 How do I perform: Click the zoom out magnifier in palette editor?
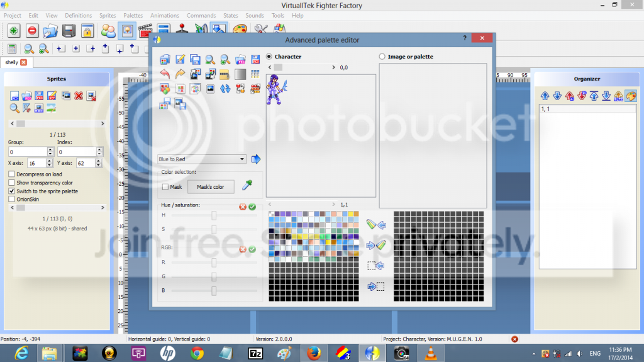[210, 60]
